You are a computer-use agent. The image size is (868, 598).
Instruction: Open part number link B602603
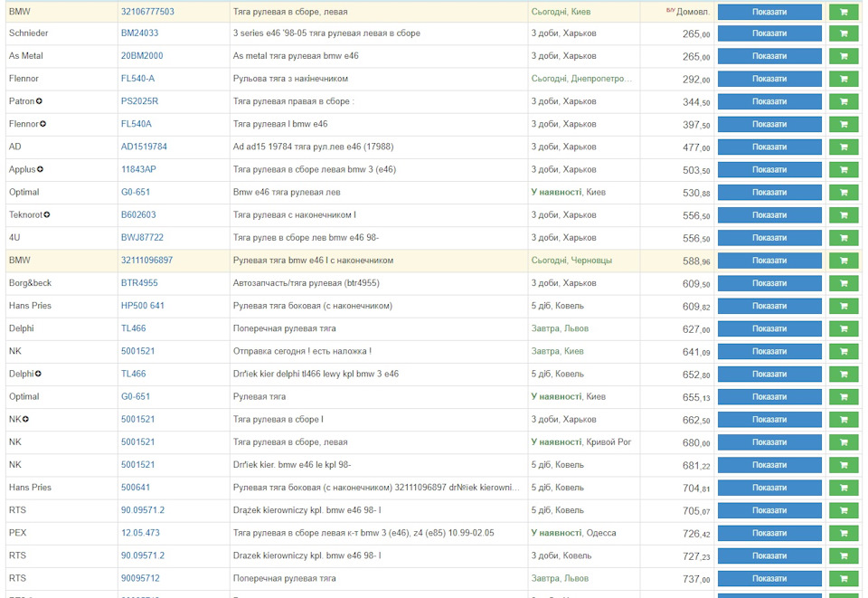(x=138, y=214)
